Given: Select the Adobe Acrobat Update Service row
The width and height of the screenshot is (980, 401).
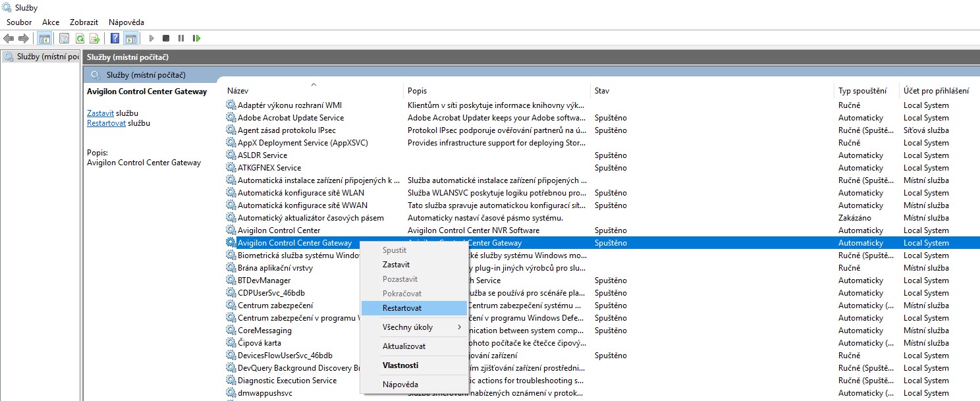Looking at the screenshot, I should click(290, 118).
